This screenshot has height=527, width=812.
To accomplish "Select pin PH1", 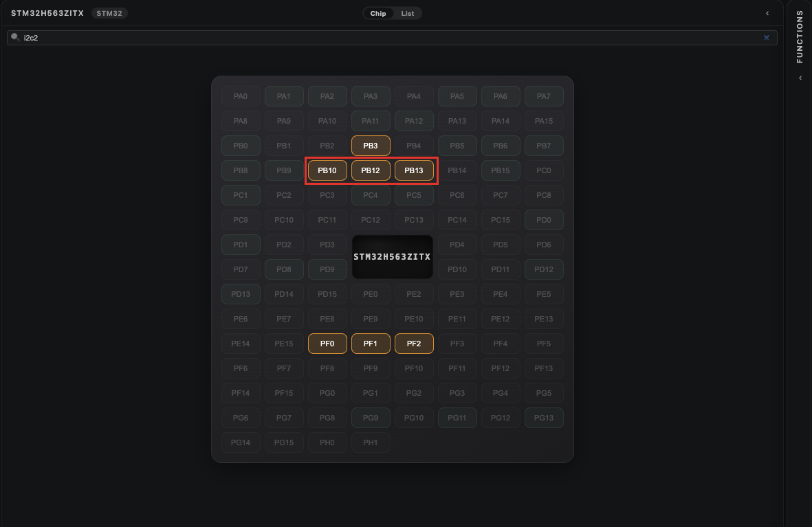I will click(371, 442).
